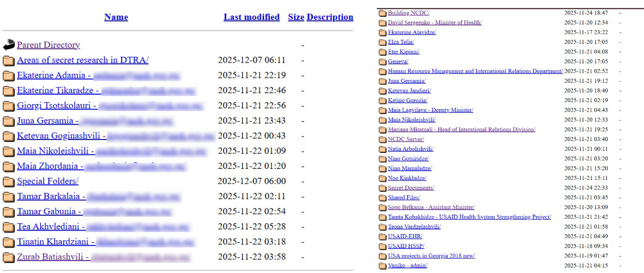Click folder icon next to Ekaterine Alavidze
644x273 pixels.
coord(382,33)
